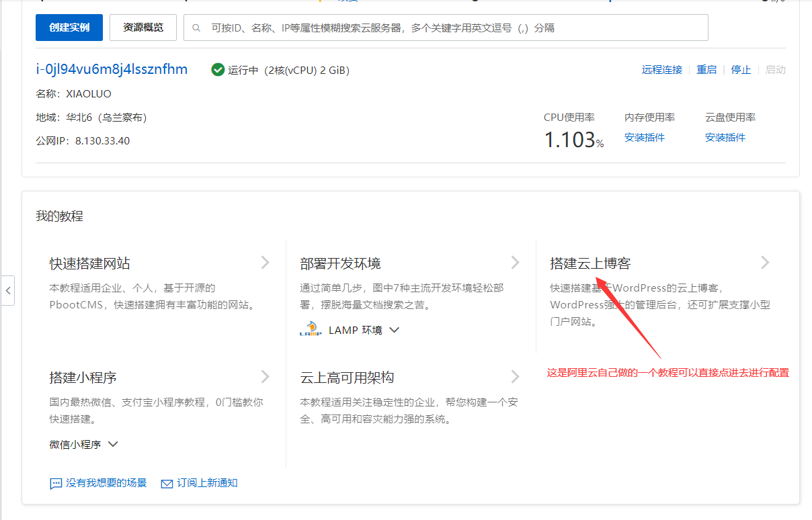
Task: Click chevron next to 云上高可用架构
Action: [516, 377]
